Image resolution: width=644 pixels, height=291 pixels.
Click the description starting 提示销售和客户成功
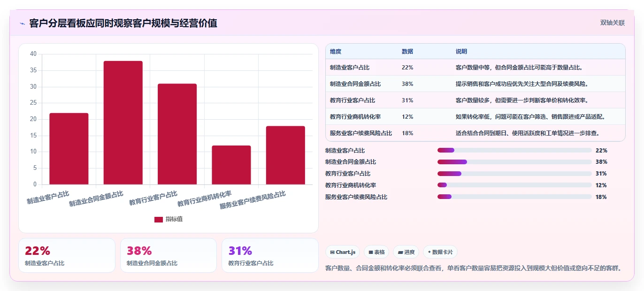(522, 84)
